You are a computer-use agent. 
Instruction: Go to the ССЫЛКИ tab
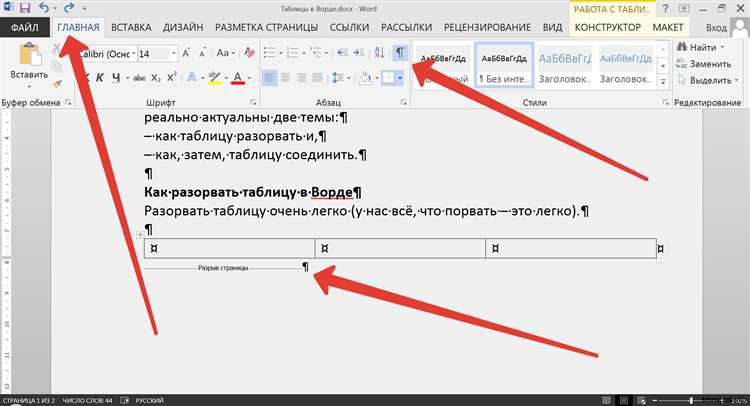pos(349,28)
